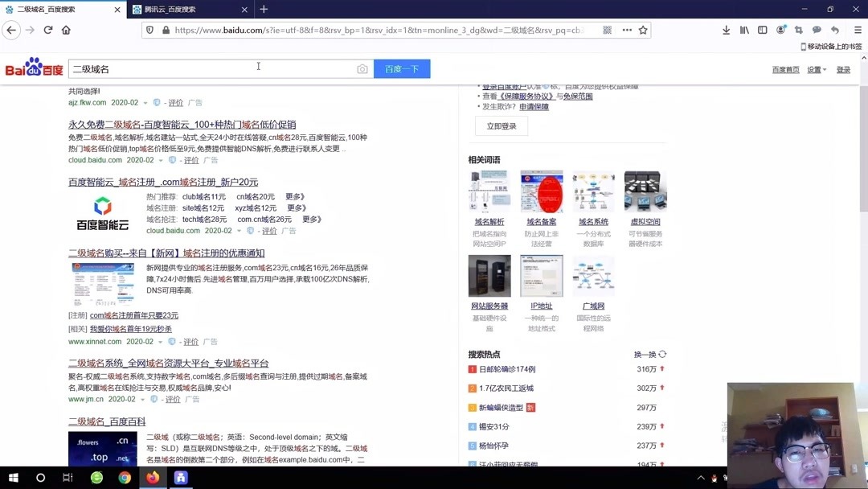Click the Firefox Account avatar icon

[x=780, y=30]
